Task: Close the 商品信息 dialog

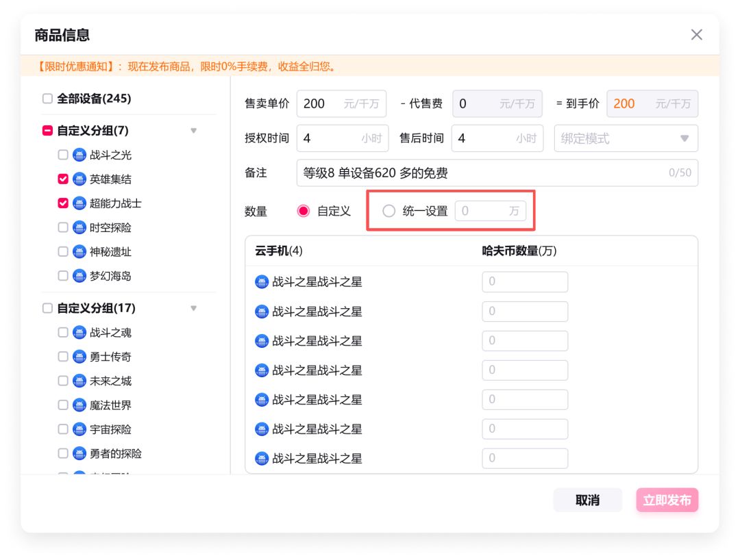Action: tap(696, 35)
